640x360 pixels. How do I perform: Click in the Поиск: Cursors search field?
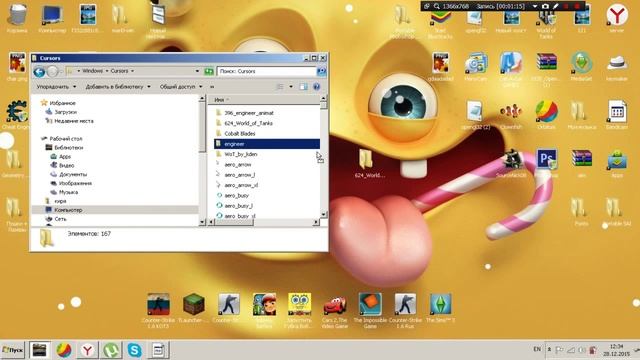pyautogui.click(x=266, y=71)
